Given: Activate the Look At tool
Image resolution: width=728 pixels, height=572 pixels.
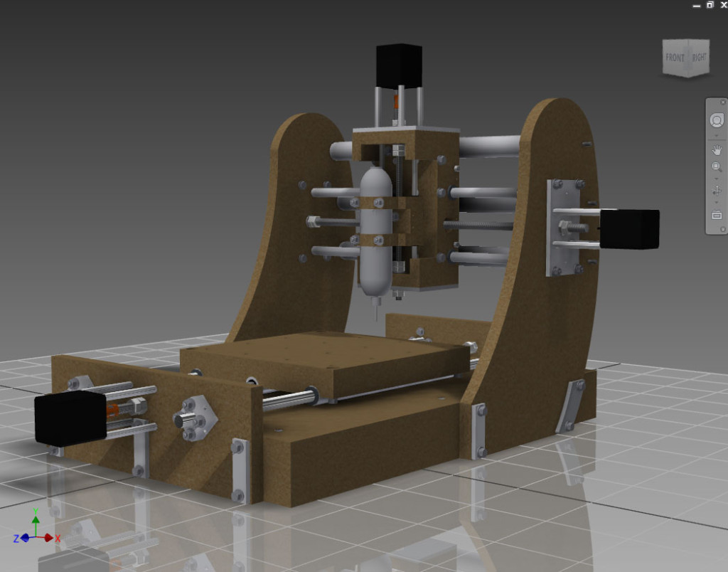Looking at the screenshot, I should tap(717, 215).
